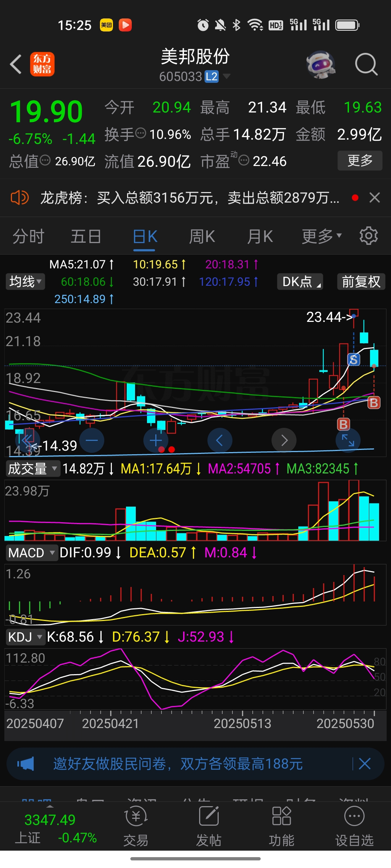This screenshot has width=391, height=868.
Task: Expand the 均线 indicator dropdown
Action: click(25, 281)
